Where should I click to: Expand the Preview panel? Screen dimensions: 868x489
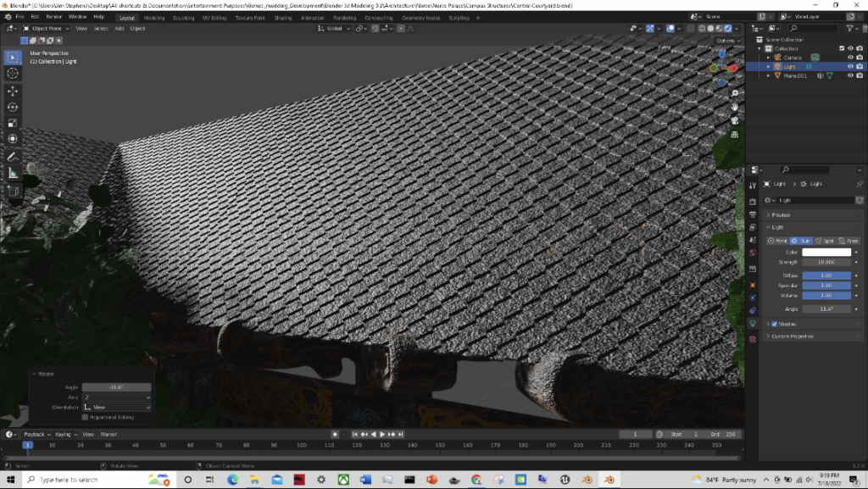click(780, 215)
